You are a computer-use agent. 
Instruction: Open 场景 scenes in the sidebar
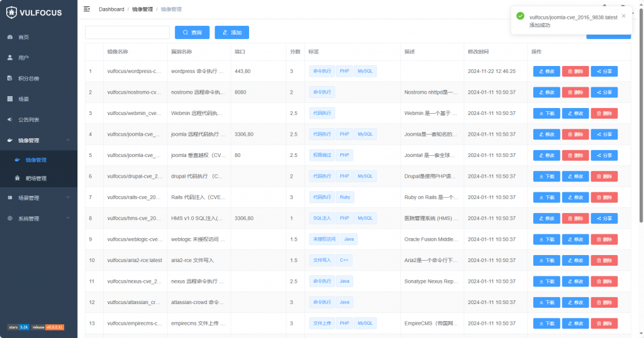pyautogui.click(x=23, y=99)
